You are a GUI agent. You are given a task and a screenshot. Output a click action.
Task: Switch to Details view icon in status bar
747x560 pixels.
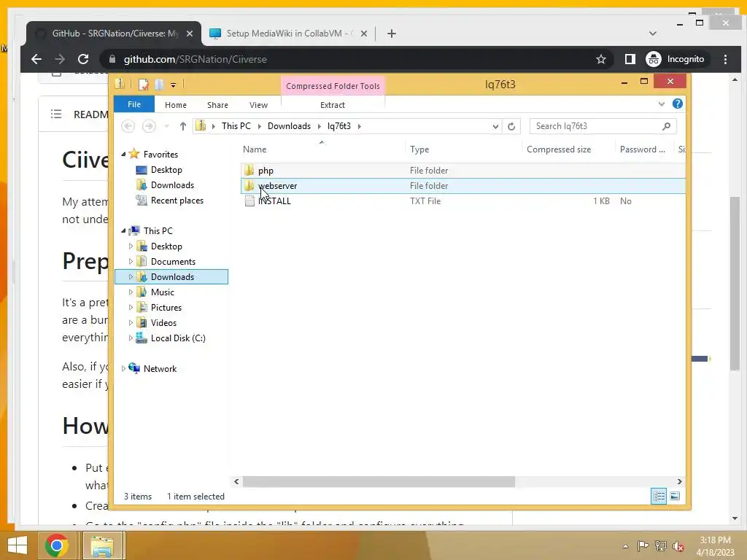tap(659, 496)
